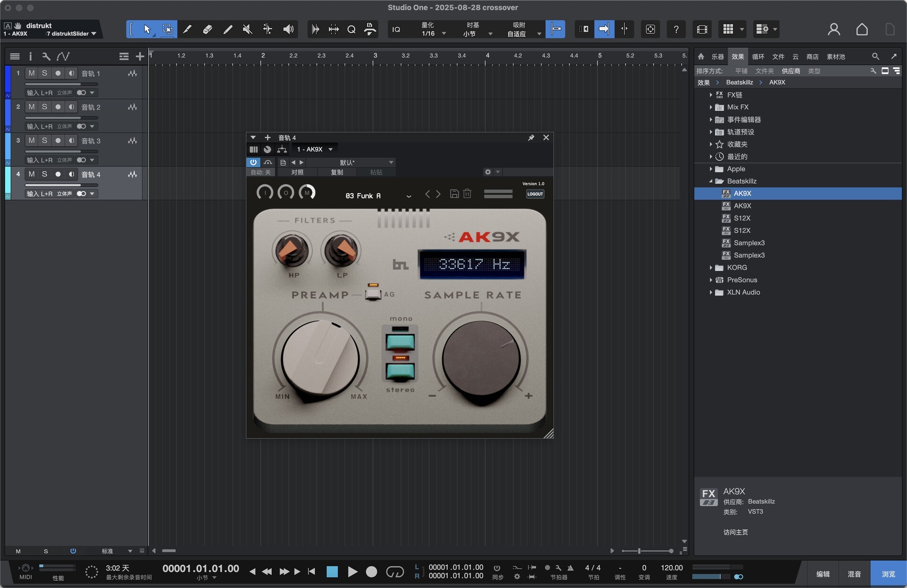Toggle Autoscroll arrow button

604,29
